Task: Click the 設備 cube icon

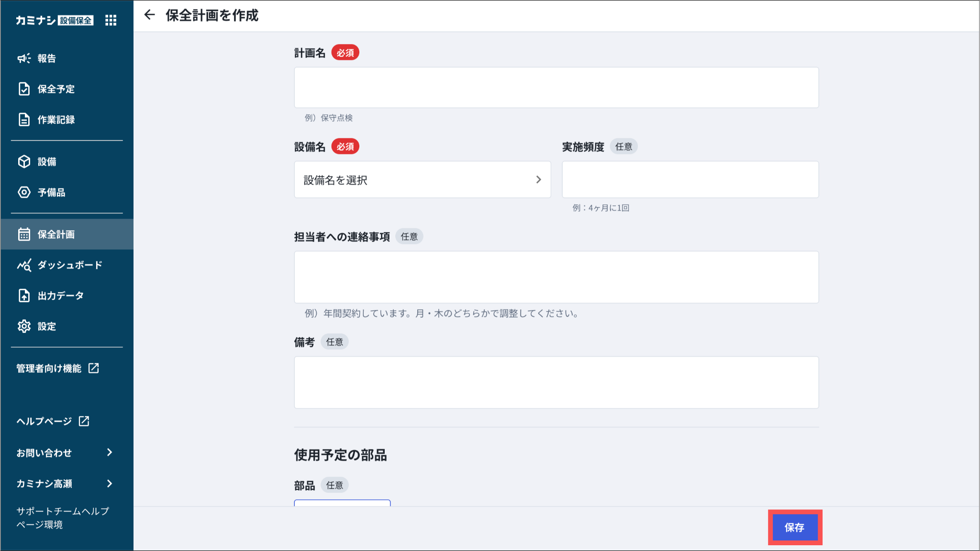Action: (x=24, y=162)
